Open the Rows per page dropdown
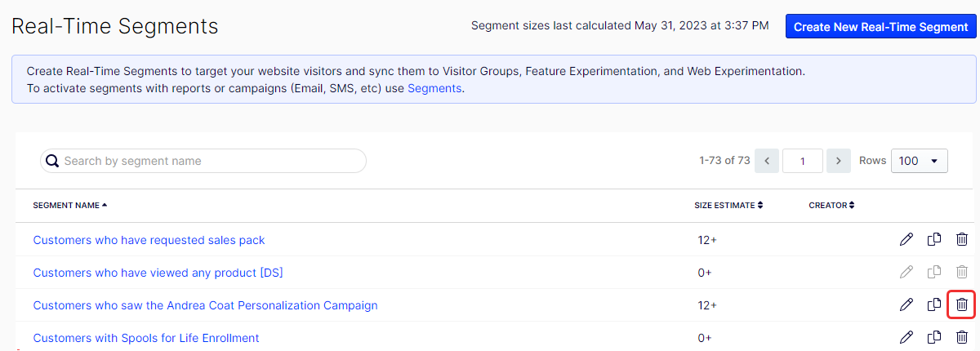 coord(920,161)
